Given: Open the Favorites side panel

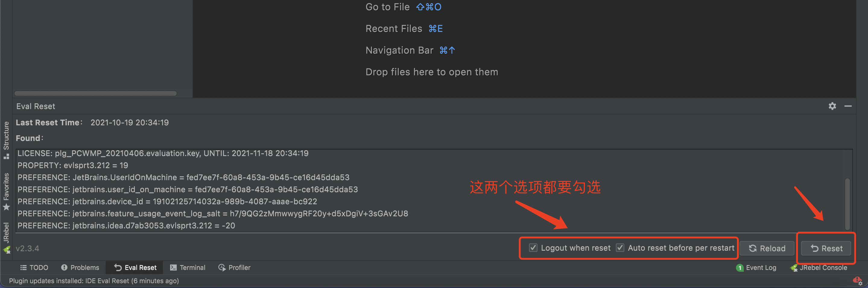Looking at the screenshot, I should (x=6, y=192).
